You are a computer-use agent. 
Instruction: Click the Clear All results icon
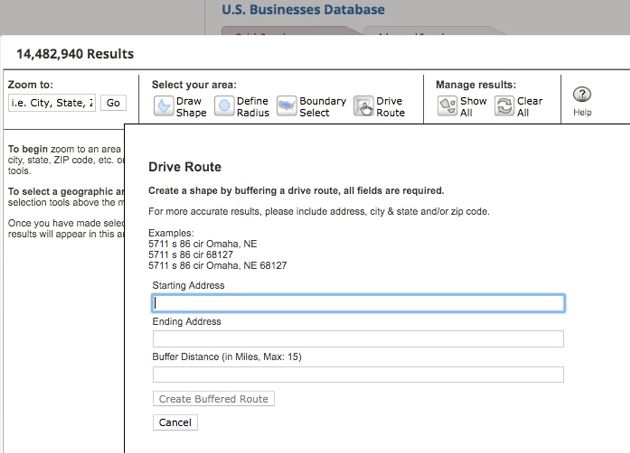click(x=504, y=107)
